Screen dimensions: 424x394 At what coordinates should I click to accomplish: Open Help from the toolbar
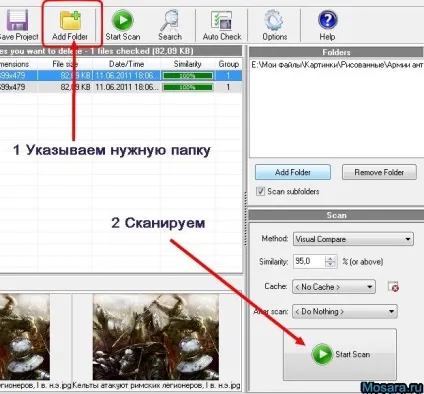click(327, 25)
